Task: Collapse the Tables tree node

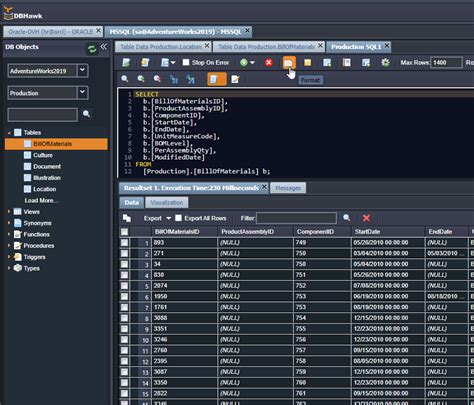Action: tap(9, 133)
